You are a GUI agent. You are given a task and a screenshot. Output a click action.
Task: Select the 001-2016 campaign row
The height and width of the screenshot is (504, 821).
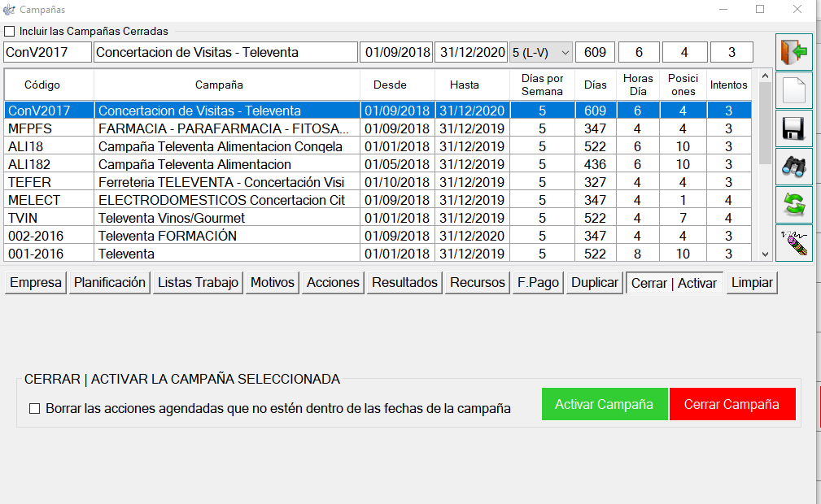click(x=378, y=254)
